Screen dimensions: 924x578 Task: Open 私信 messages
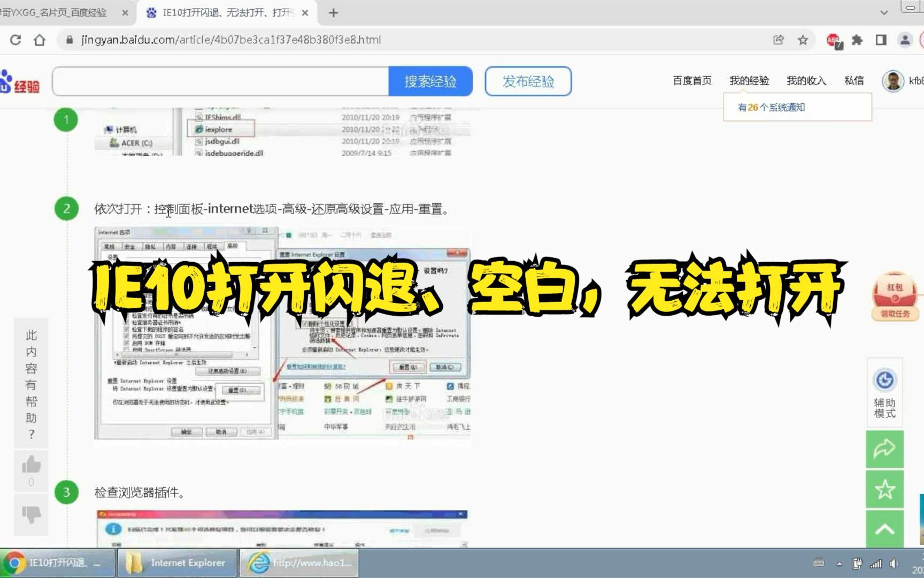(854, 80)
